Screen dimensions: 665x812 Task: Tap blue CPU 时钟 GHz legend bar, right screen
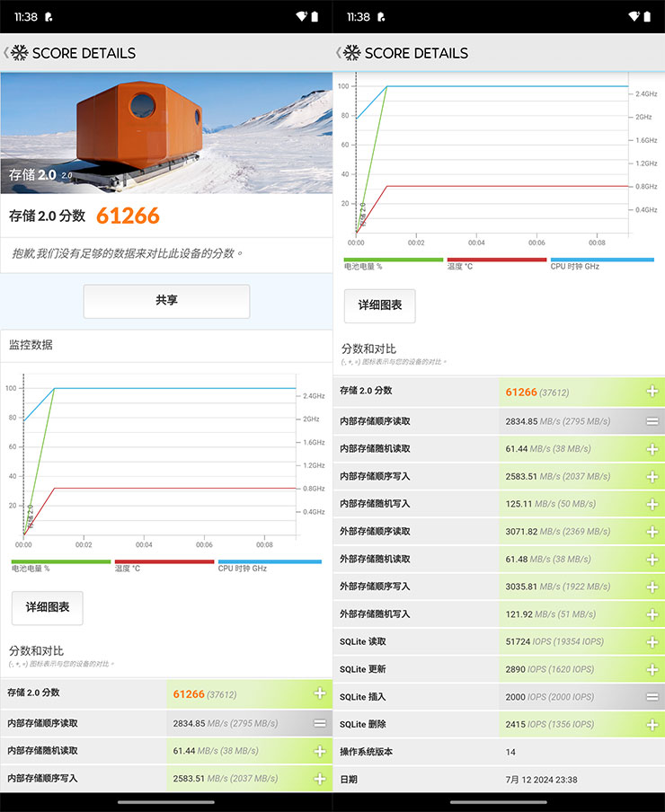click(602, 260)
